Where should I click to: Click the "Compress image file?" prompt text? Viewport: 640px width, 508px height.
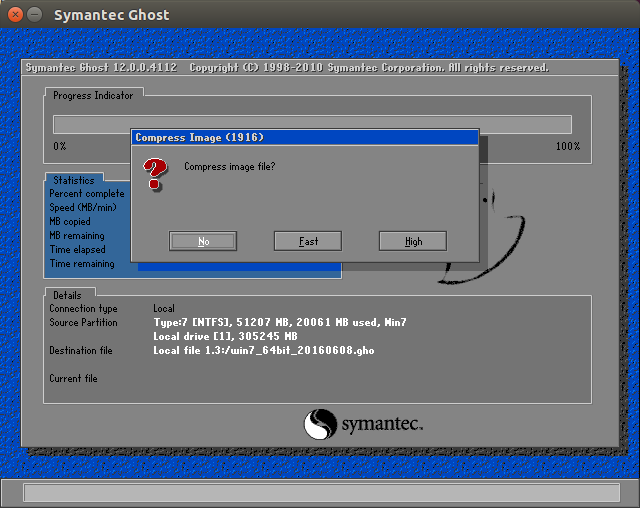point(230,166)
